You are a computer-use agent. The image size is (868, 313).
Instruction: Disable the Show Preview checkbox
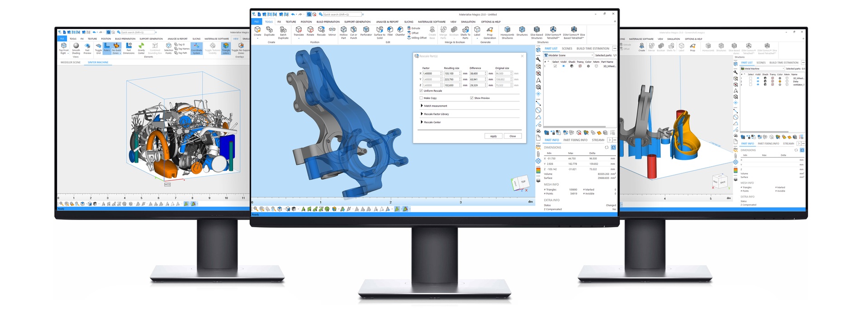point(471,98)
